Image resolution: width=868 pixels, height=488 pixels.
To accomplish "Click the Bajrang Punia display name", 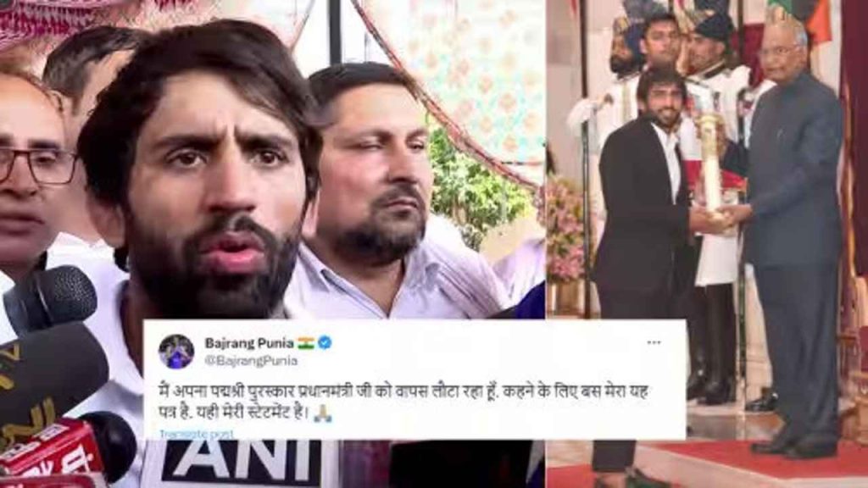I will click(249, 343).
